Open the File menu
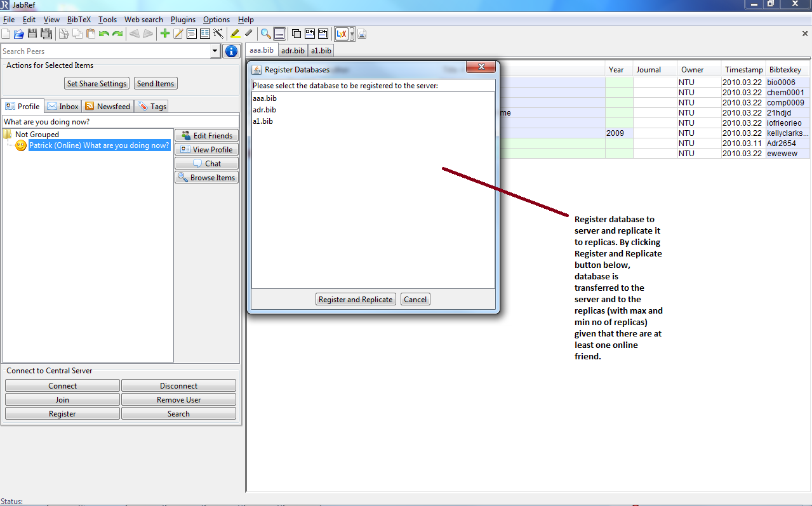The height and width of the screenshot is (506, 812). (x=9, y=20)
